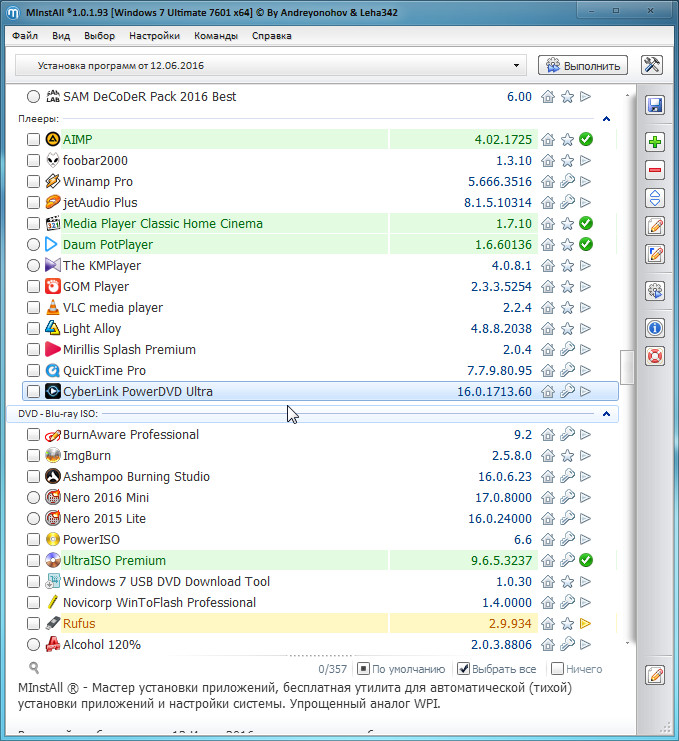Tick the AIMP checkbox
This screenshot has height=741, width=679.
tap(33, 139)
